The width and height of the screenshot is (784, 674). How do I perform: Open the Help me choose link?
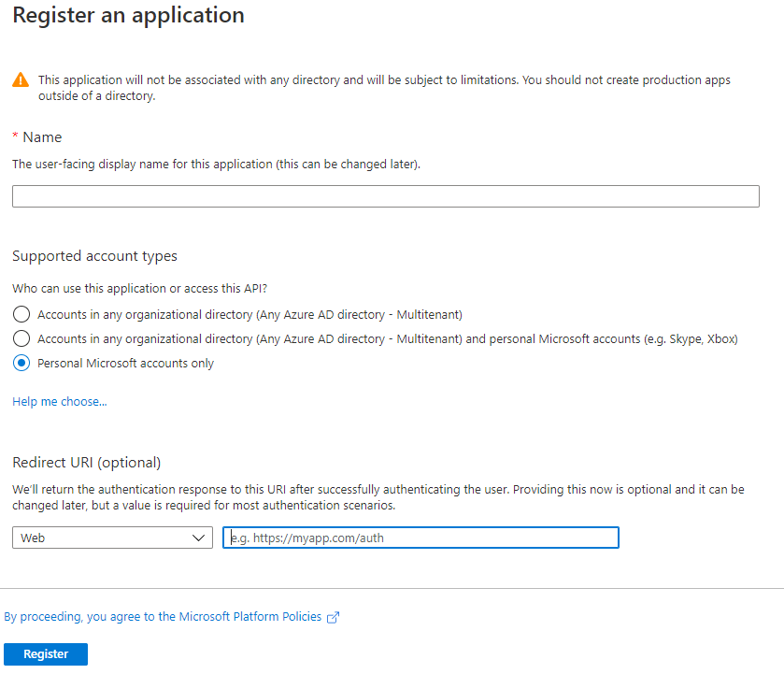[60, 402]
